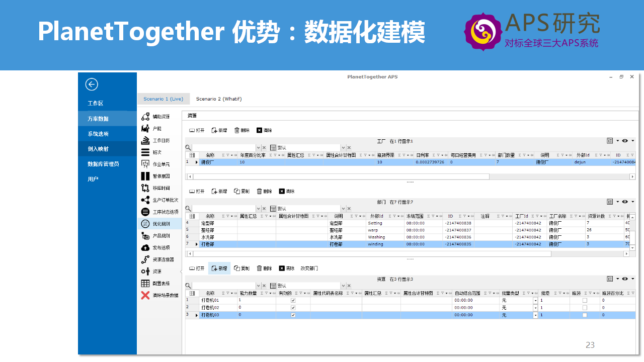Open search box dropdown arrow in factory grid
This screenshot has width=644, height=362.
(x=259, y=148)
